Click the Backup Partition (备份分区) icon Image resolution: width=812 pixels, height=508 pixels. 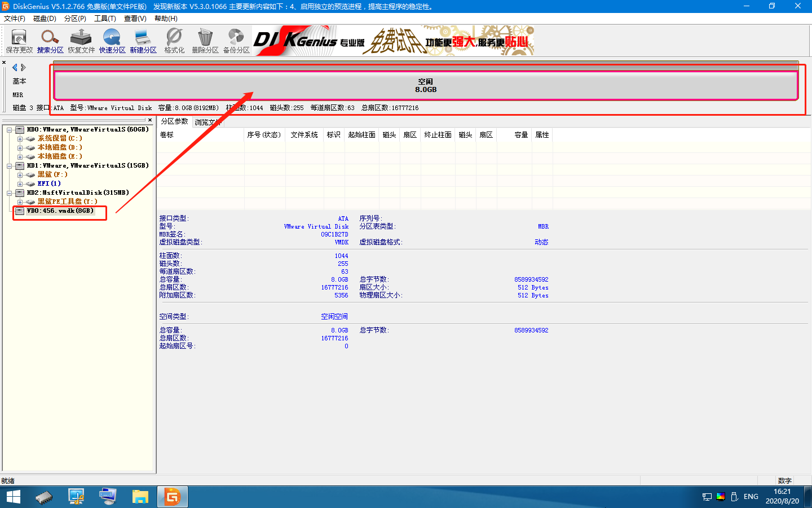236,41
